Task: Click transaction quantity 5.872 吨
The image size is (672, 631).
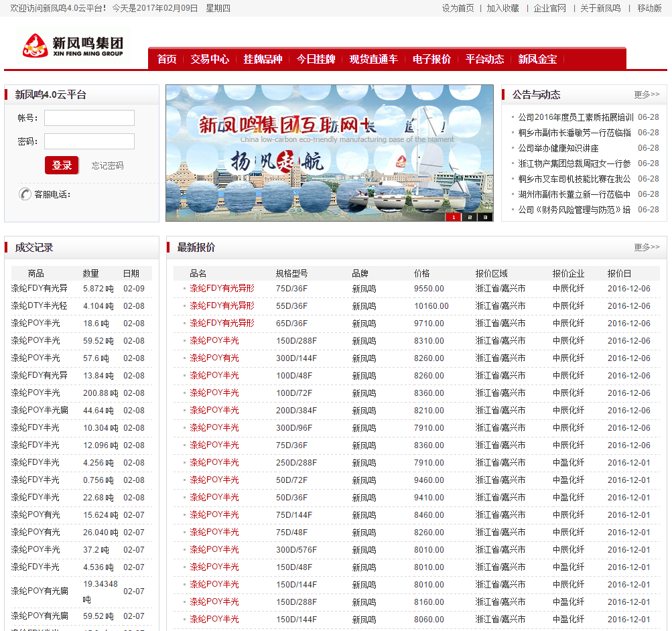Action: pyautogui.click(x=98, y=288)
